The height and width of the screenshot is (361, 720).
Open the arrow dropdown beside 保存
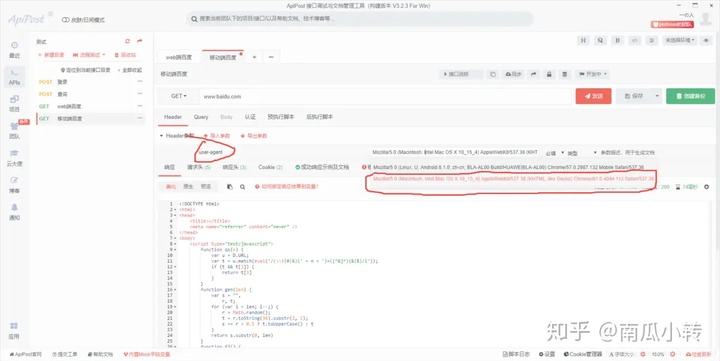click(x=657, y=96)
